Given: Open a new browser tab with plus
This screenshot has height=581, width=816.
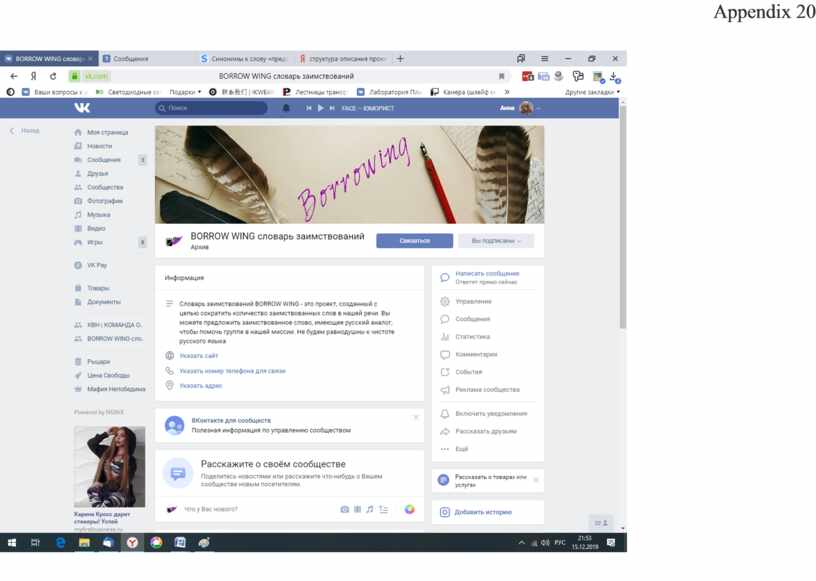Looking at the screenshot, I should [400, 59].
